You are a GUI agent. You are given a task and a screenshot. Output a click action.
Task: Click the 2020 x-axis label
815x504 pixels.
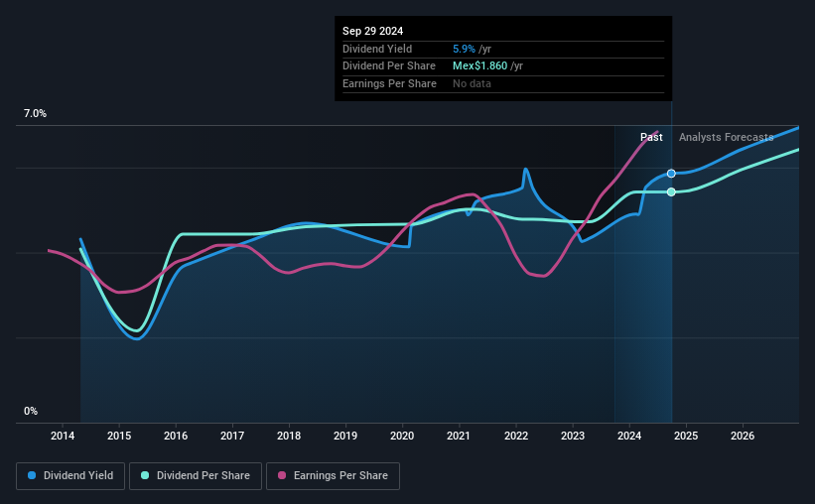(x=402, y=436)
